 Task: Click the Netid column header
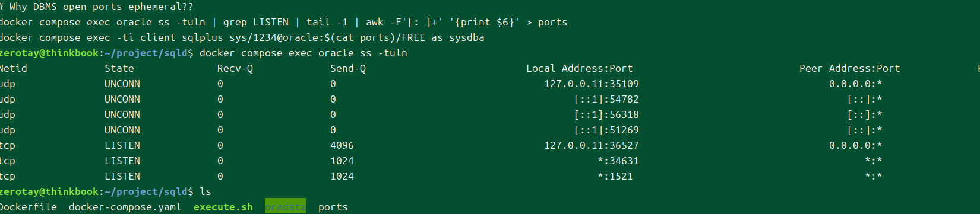click(13, 68)
